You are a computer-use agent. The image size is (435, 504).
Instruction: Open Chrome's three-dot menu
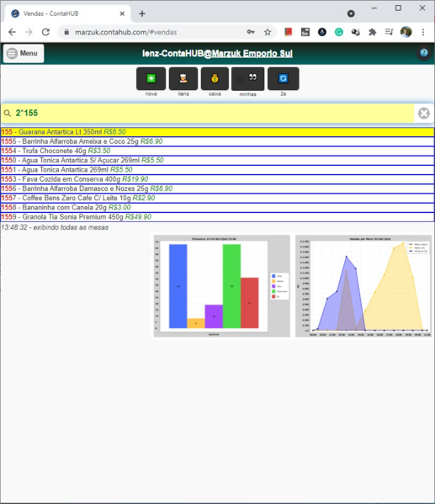pos(423,32)
